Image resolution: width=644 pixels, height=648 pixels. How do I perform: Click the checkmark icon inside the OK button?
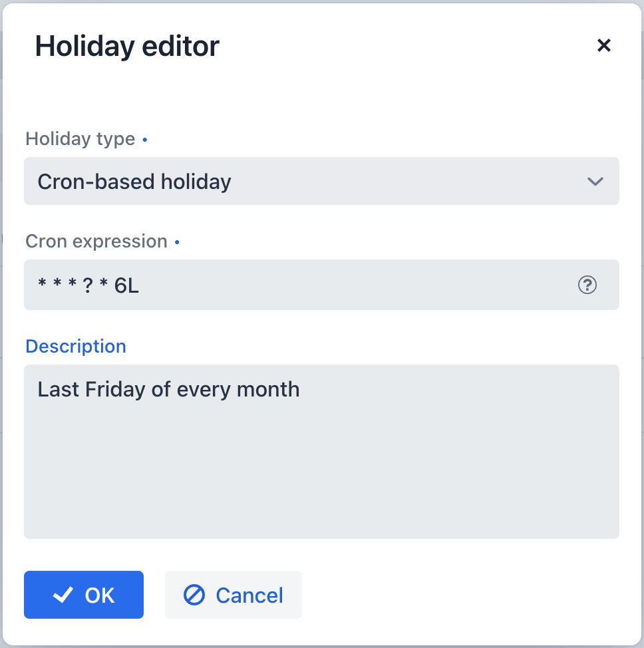click(x=62, y=594)
